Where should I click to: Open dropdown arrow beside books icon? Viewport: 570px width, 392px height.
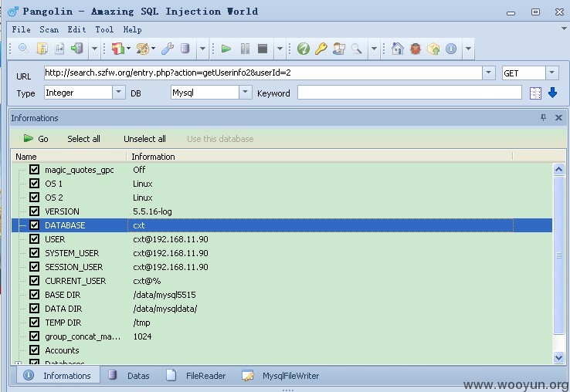[x=129, y=49]
